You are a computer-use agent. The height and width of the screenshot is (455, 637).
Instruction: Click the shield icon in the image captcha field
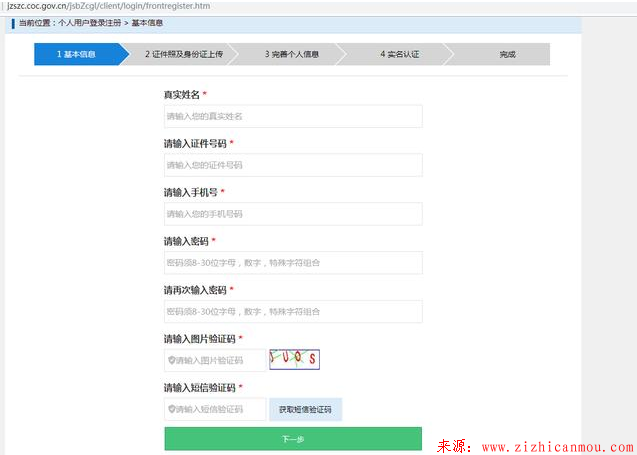171,360
